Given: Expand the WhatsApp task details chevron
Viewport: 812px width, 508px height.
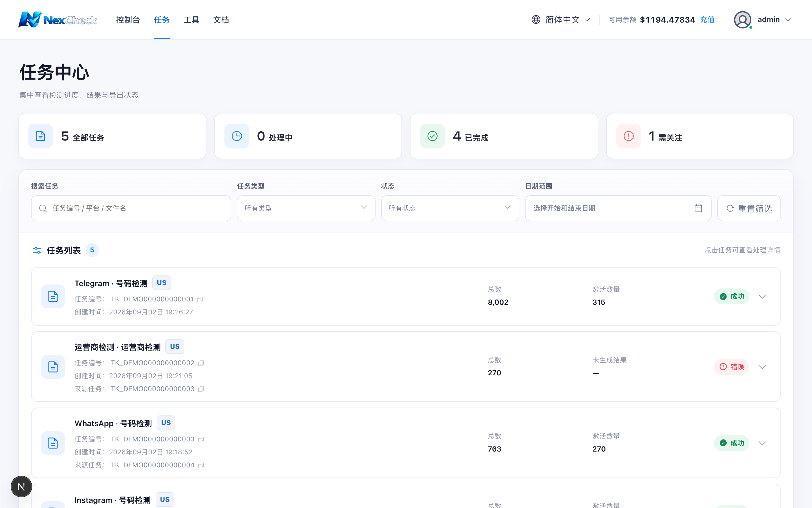Looking at the screenshot, I should tap(762, 443).
